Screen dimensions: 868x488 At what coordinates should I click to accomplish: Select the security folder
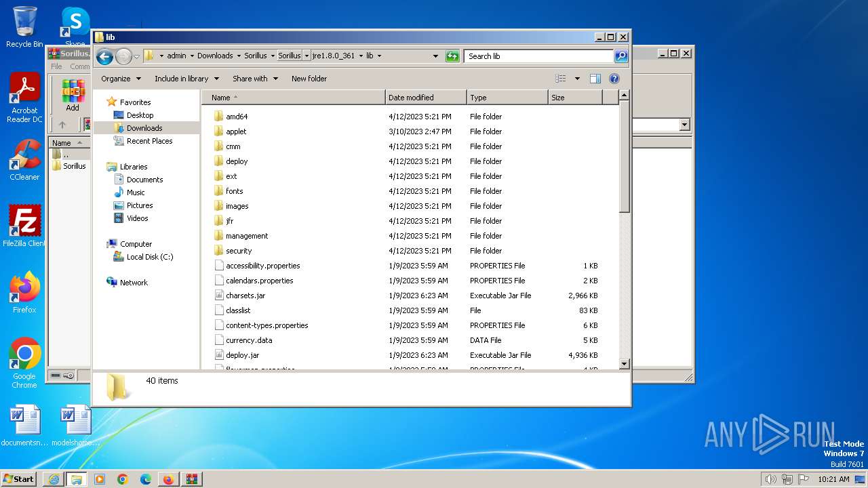pos(239,251)
